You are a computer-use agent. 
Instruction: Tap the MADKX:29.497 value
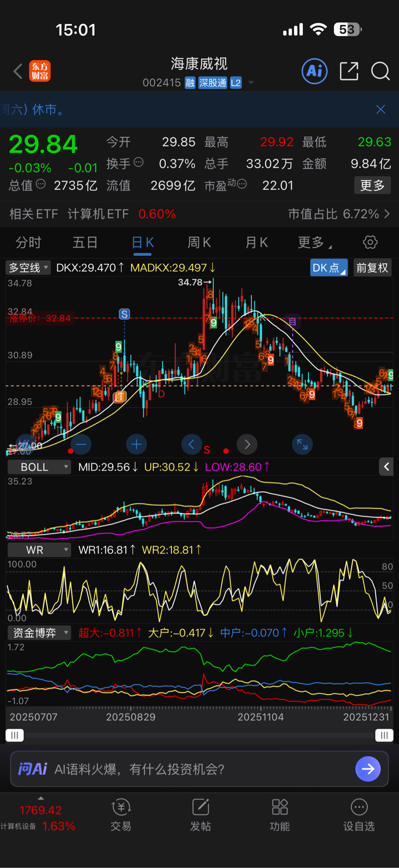[x=172, y=268]
